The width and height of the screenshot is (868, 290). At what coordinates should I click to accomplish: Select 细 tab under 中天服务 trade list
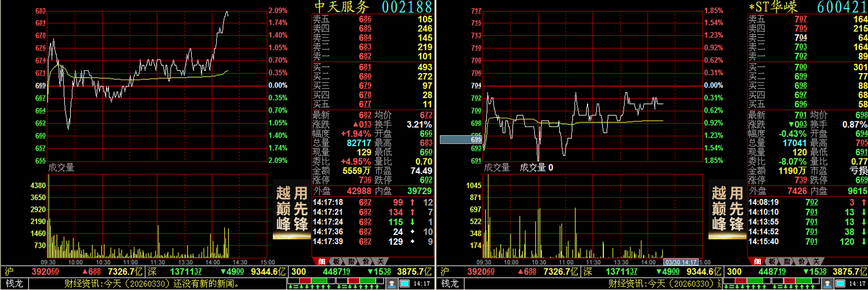323,262
